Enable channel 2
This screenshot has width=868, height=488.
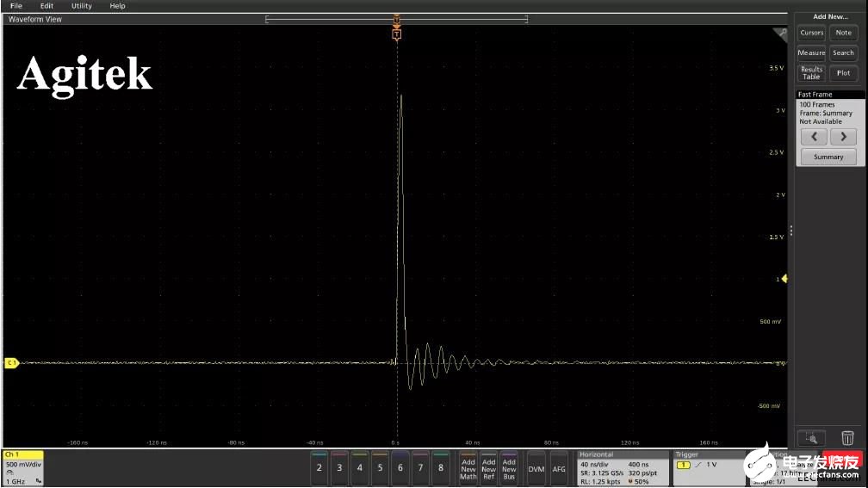[x=319, y=468]
